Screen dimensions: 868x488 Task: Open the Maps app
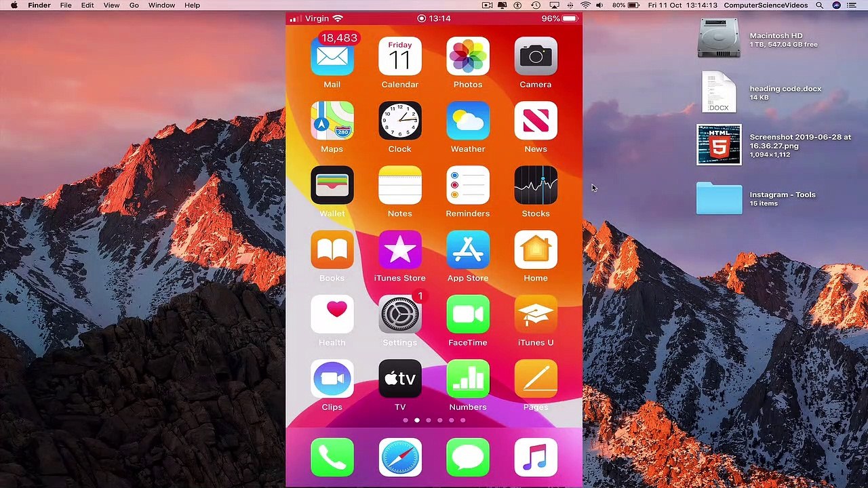[x=332, y=121]
